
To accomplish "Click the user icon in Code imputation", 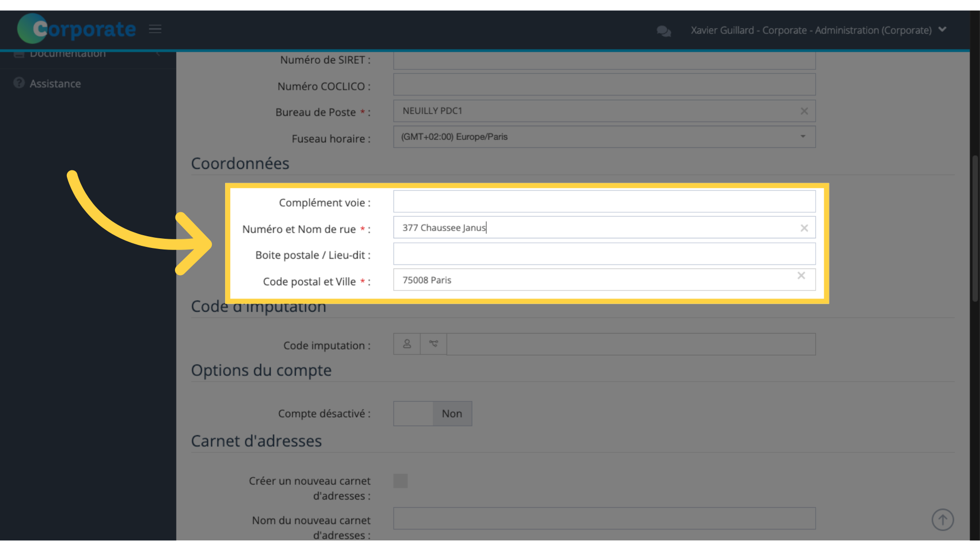I will click(x=407, y=344).
